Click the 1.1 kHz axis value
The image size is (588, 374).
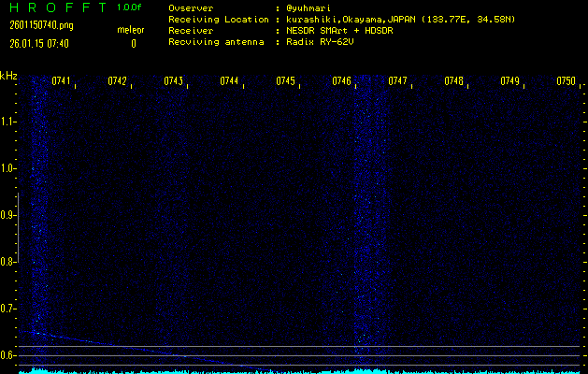coord(7,122)
